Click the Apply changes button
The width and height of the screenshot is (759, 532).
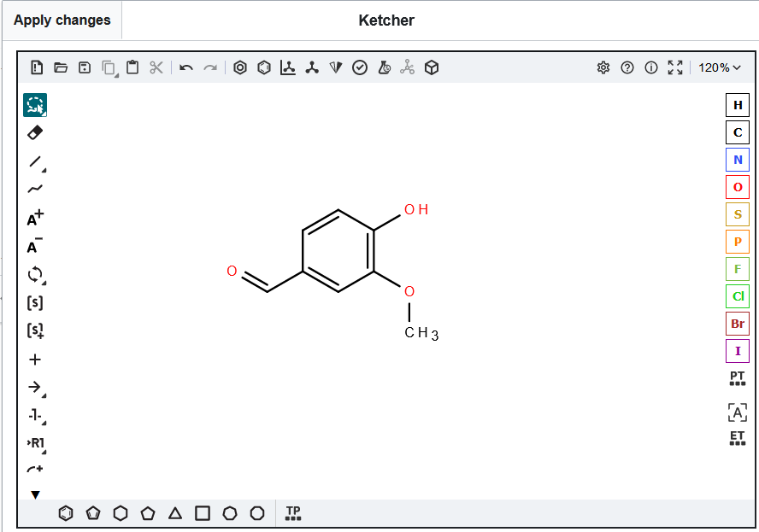(x=62, y=20)
